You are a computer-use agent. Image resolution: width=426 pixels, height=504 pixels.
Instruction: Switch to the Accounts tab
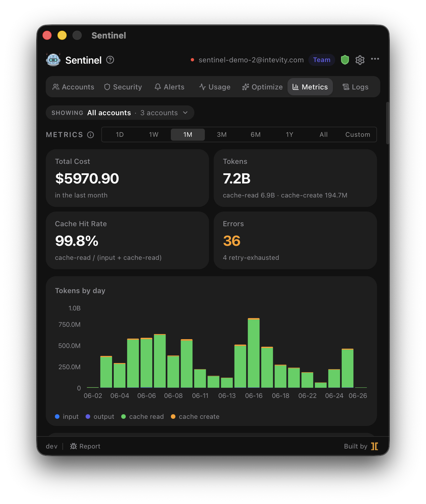pyautogui.click(x=74, y=87)
